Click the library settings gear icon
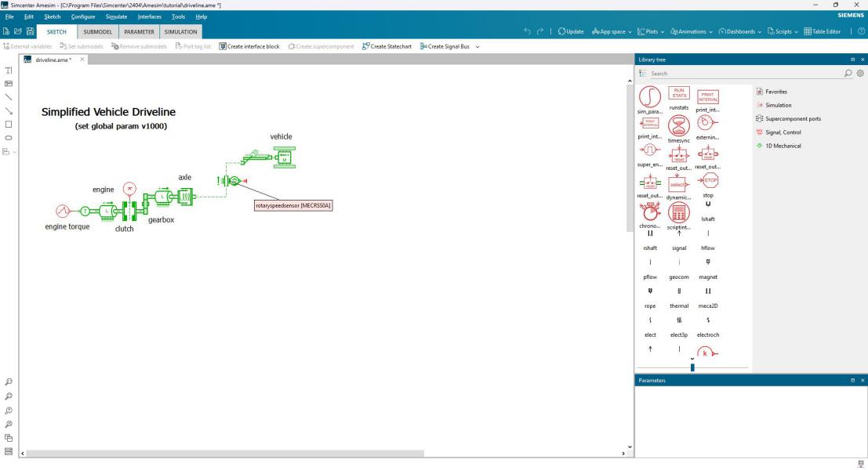 (859, 74)
